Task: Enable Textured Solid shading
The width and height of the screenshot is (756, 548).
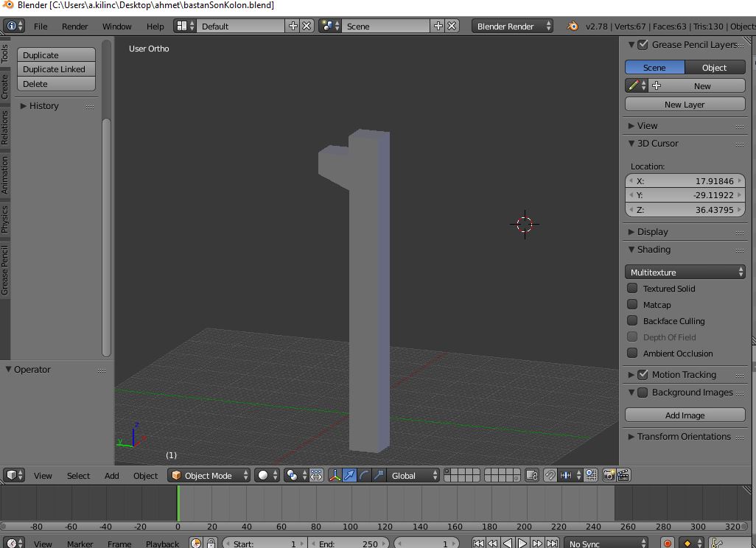Action: (x=632, y=288)
